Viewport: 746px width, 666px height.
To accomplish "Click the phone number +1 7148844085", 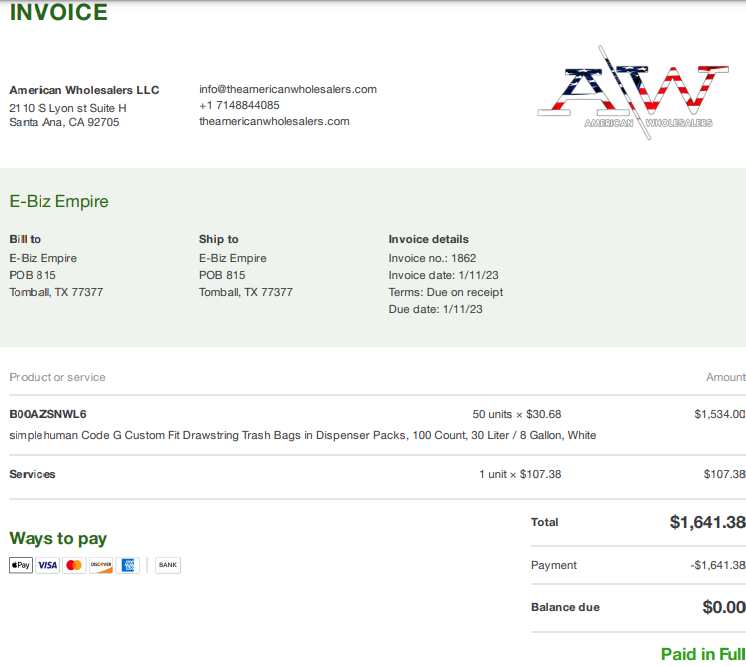I will point(239,105).
